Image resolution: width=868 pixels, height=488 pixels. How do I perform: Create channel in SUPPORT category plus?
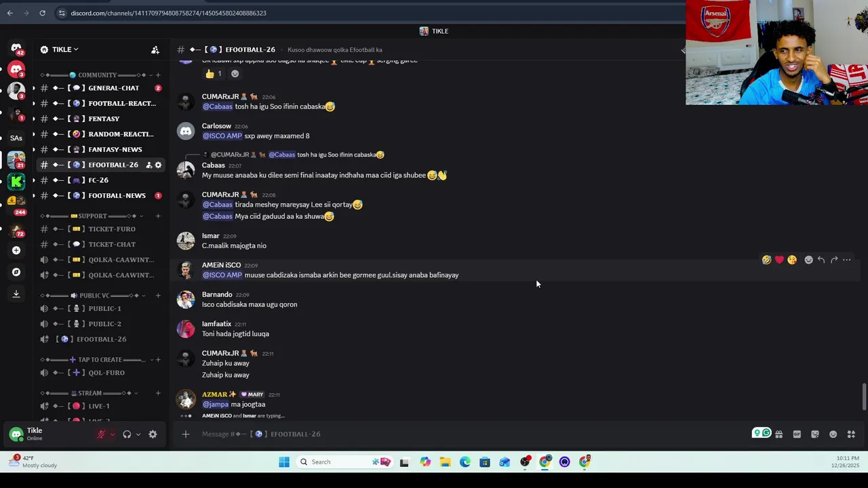point(158,216)
